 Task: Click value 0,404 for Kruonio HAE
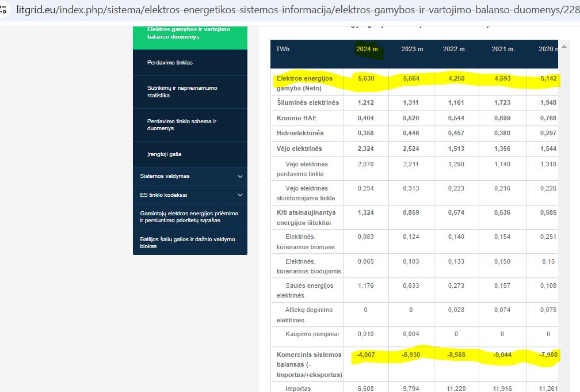pos(365,118)
